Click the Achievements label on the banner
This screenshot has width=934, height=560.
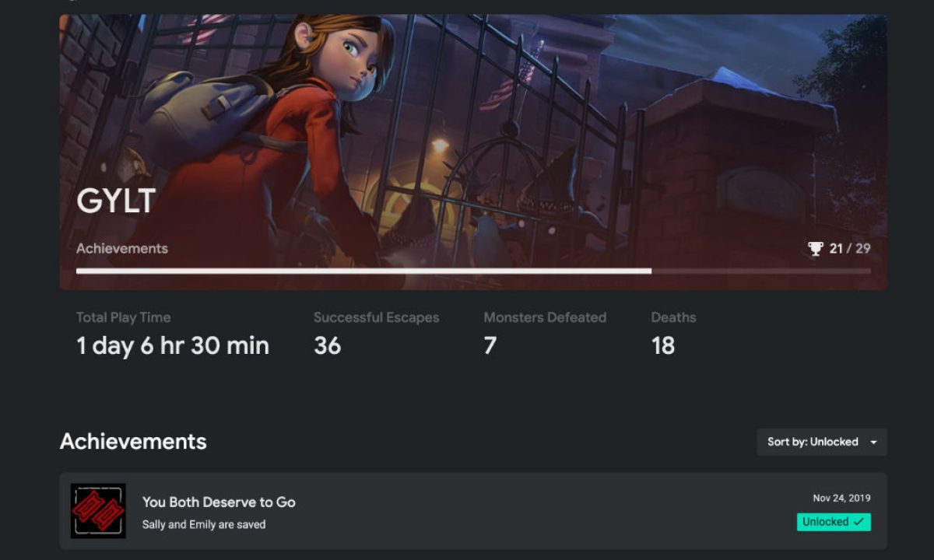122,249
